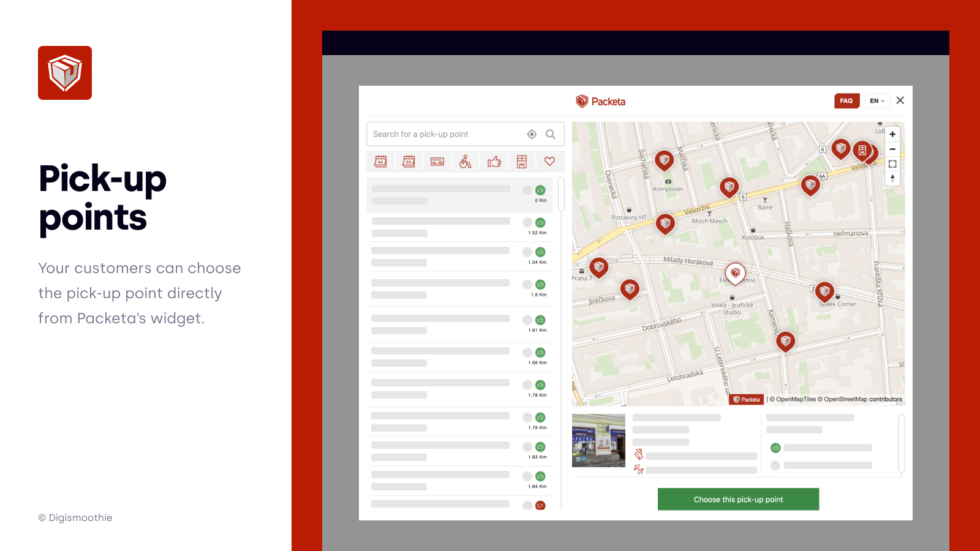Zoom in on the map
The height and width of the screenshot is (551, 980).
point(892,134)
